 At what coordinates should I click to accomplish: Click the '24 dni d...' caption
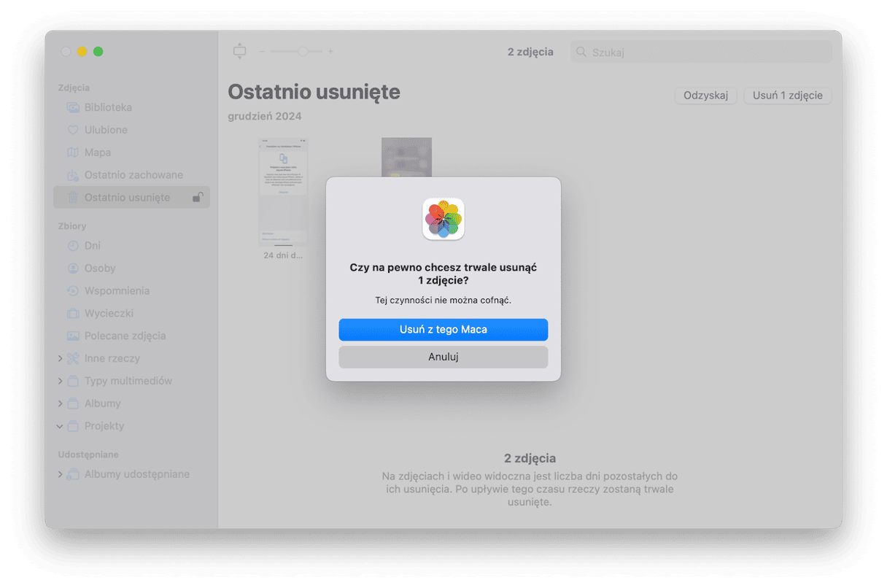coord(283,256)
